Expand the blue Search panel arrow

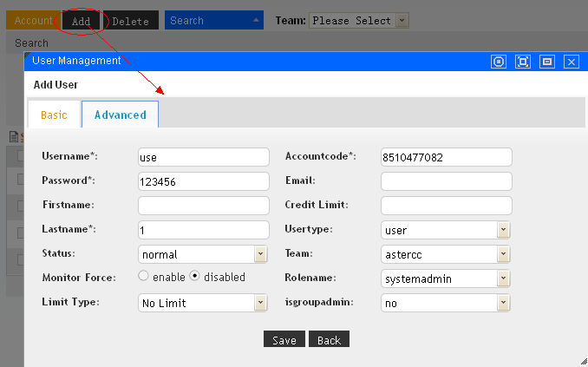(255, 20)
